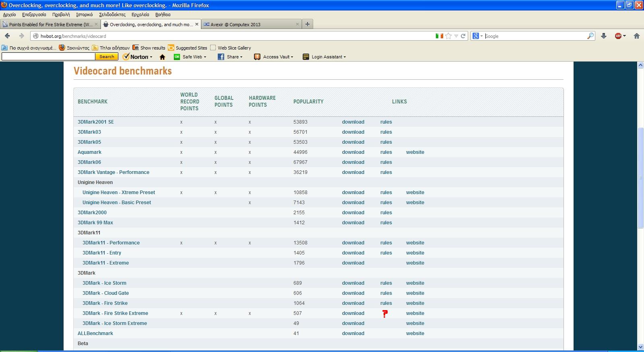
Task: Reload the page with the refresh icon
Action: pyautogui.click(x=463, y=36)
